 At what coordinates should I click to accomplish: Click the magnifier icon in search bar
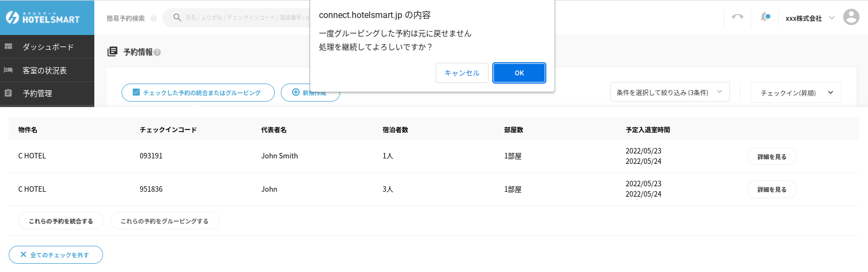click(x=177, y=17)
